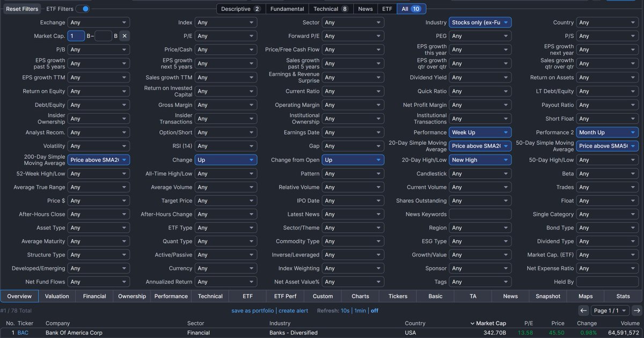This screenshot has height=338, width=644.
Task: Open the Performance dropdown set to Week Up
Action: click(480, 133)
